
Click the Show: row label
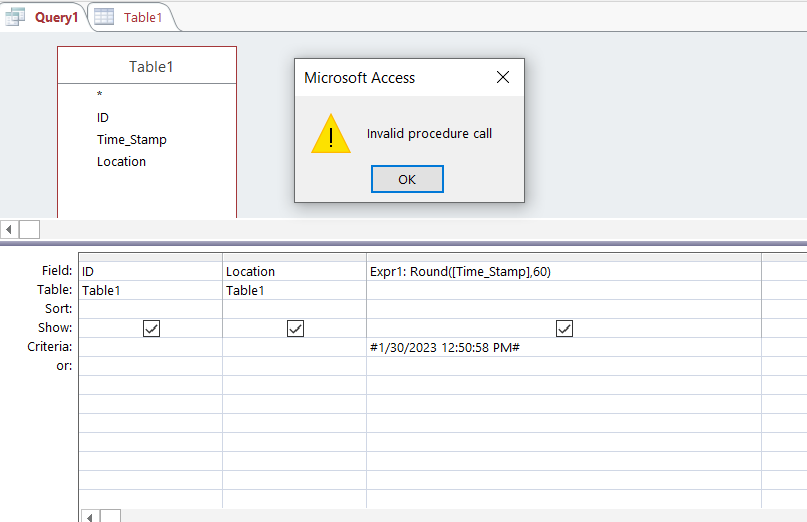[x=55, y=328]
